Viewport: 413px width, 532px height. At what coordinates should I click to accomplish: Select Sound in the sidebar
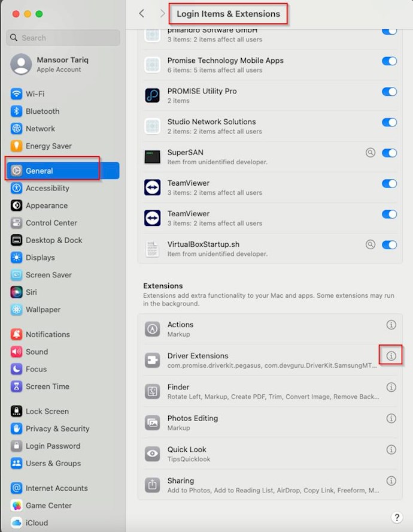click(x=29, y=351)
